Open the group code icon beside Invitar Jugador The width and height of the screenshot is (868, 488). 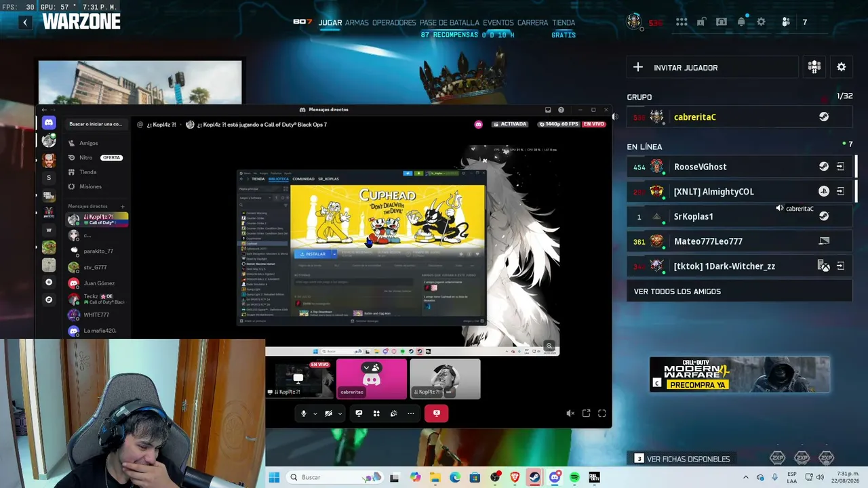coord(814,67)
